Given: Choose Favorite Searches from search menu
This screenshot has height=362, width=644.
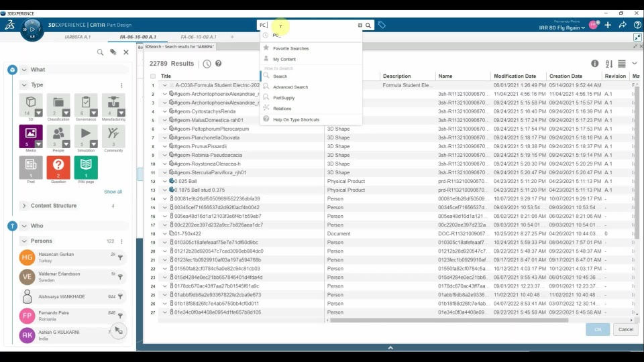Looking at the screenshot, I should [x=290, y=48].
